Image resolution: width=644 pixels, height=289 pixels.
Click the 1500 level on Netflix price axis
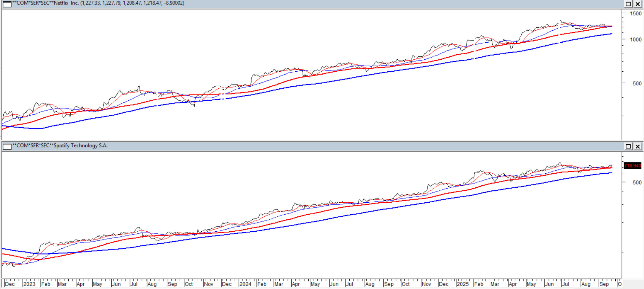pyautogui.click(x=635, y=14)
